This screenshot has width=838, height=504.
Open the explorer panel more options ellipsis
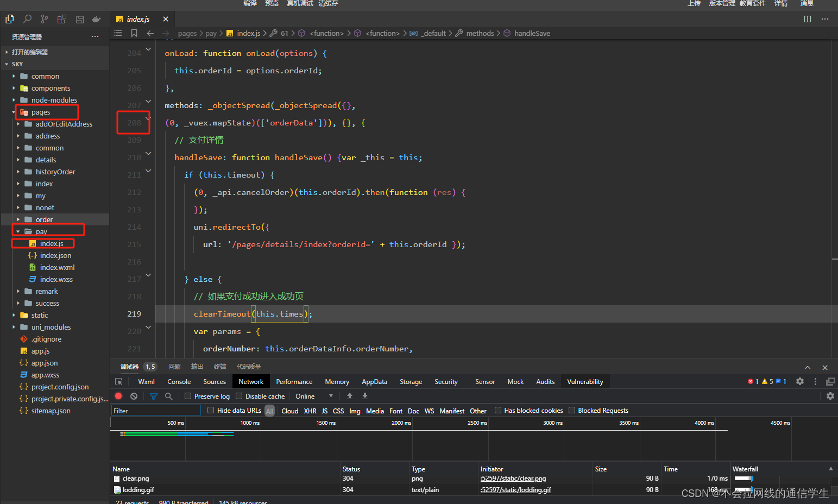(95, 36)
